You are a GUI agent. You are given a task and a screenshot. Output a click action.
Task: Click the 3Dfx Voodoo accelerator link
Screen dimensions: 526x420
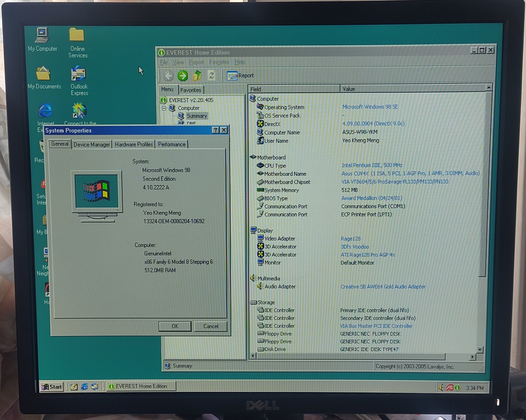point(354,247)
